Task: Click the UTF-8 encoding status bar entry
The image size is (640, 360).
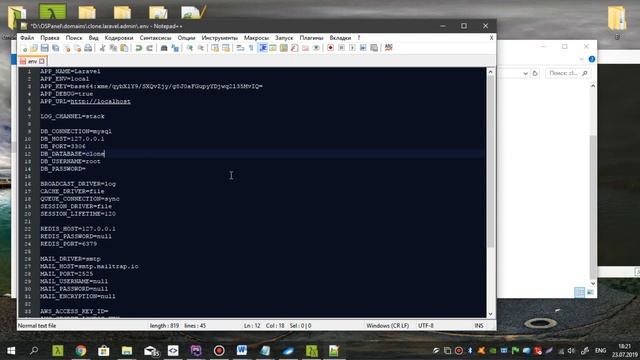Action: [426, 326]
